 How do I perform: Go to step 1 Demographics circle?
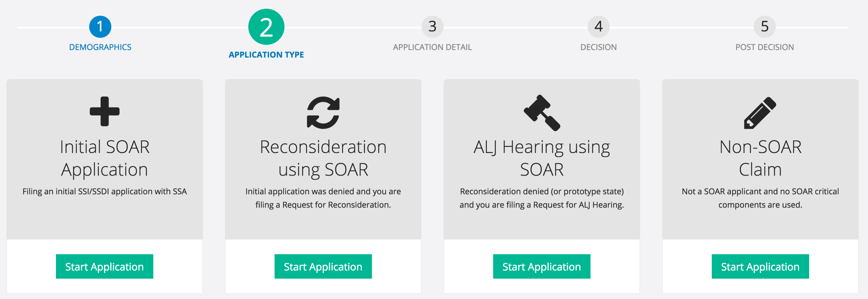[100, 27]
